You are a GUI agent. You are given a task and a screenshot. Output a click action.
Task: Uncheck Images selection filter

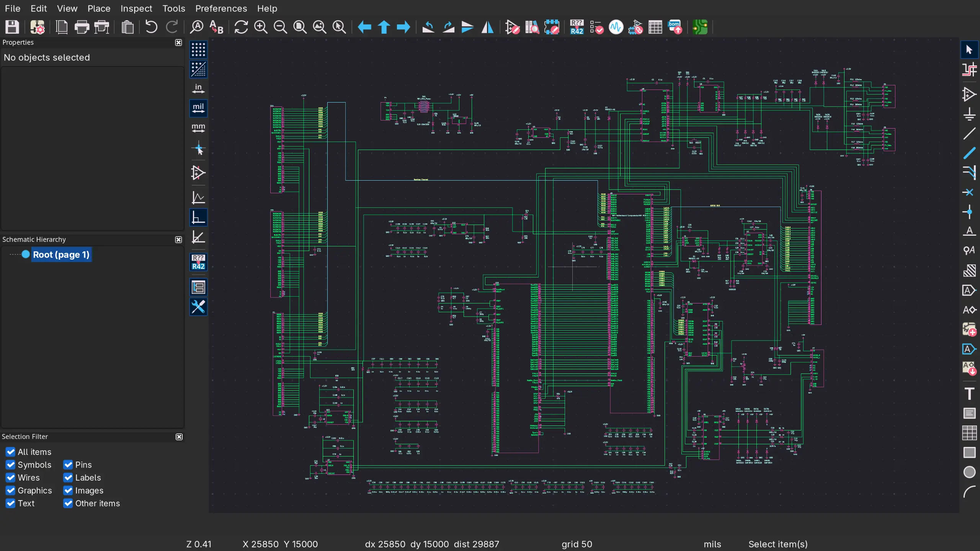(x=68, y=491)
